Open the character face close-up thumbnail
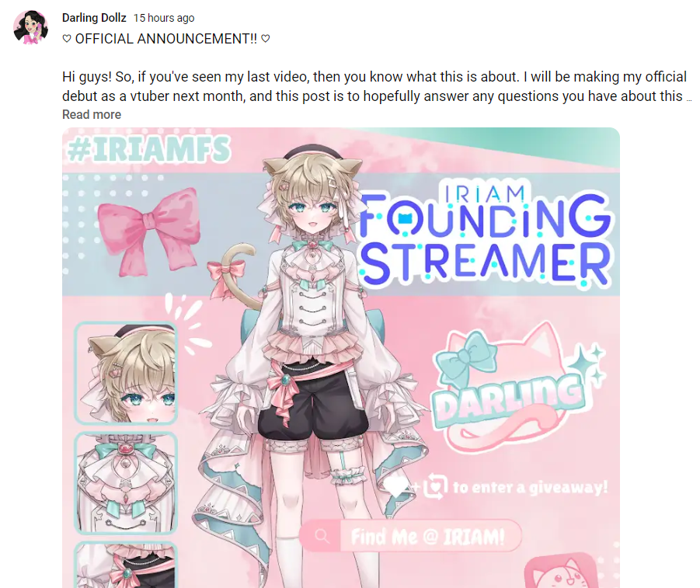Image resolution: width=700 pixels, height=588 pixels. pos(126,374)
